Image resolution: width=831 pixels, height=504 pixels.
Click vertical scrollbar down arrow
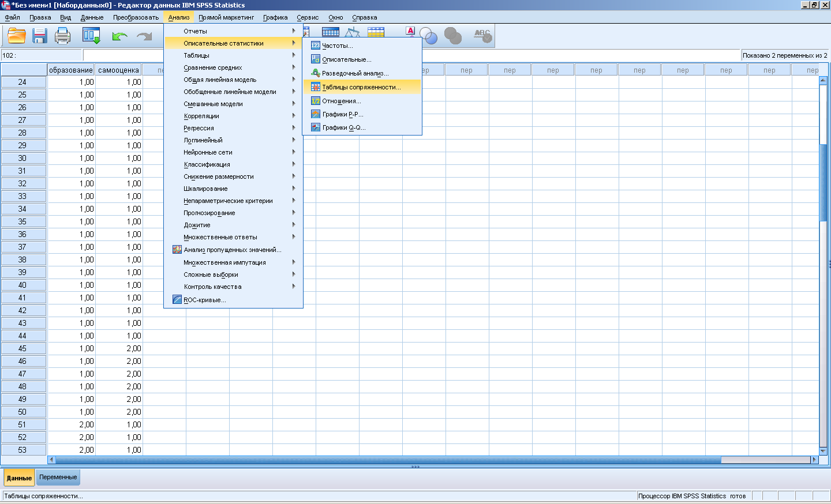click(x=823, y=451)
